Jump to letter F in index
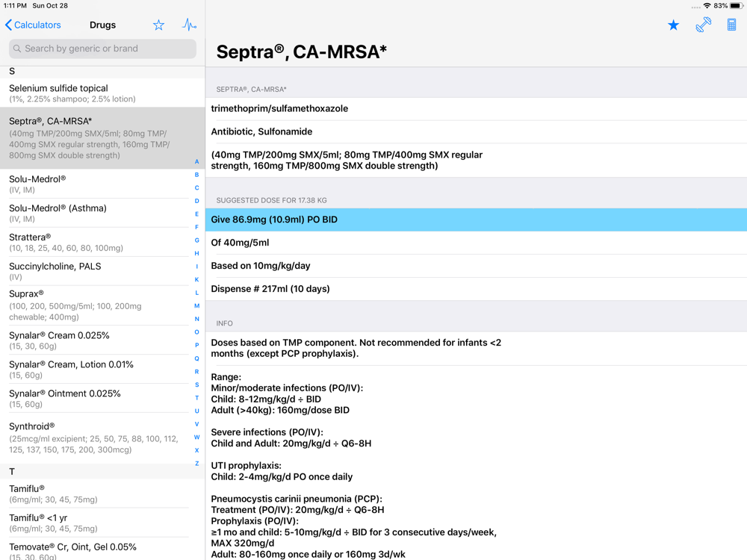The width and height of the screenshot is (747, 560). [196, 227]
